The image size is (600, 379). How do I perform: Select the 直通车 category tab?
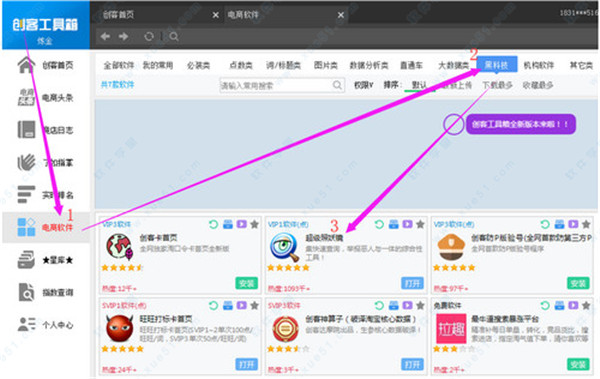pos(411,65)
